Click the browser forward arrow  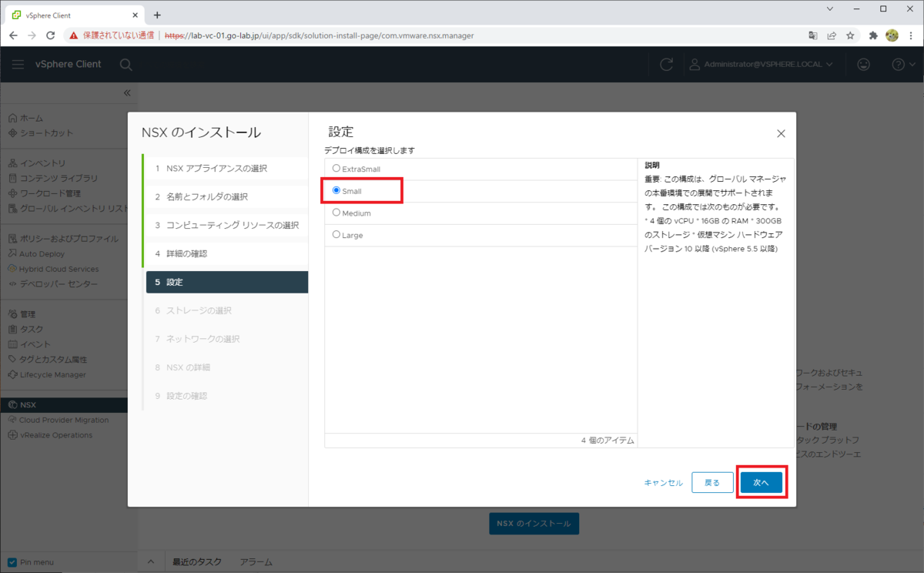(32, 35)
